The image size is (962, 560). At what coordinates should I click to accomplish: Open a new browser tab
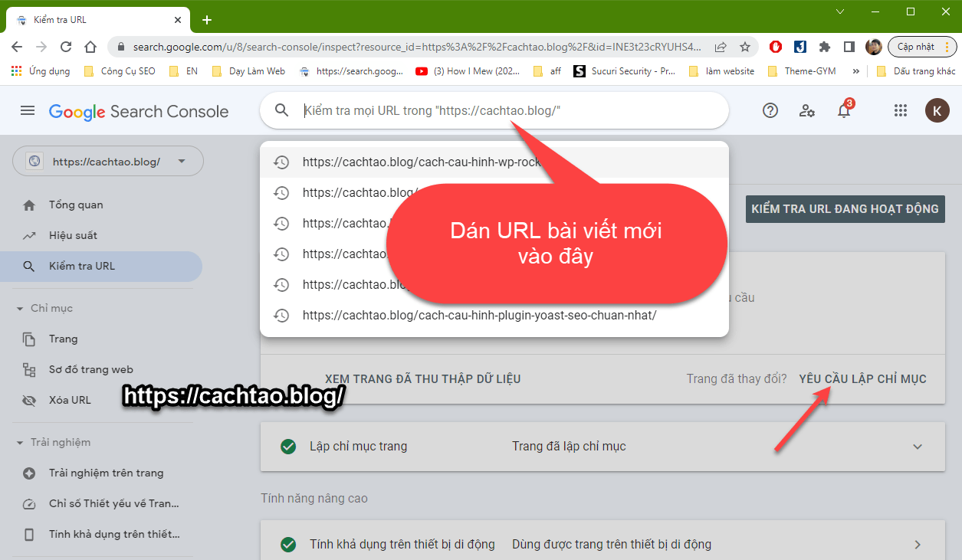coord(207,20)
